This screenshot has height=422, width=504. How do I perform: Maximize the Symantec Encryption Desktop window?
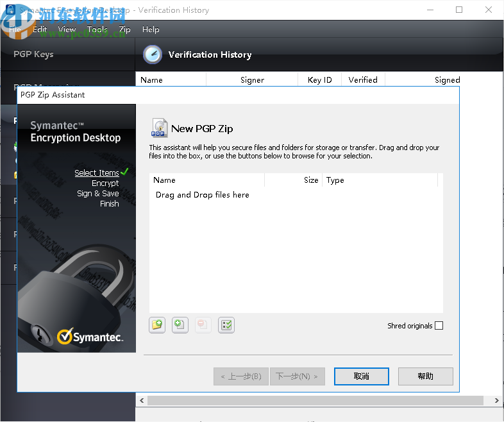459,10
